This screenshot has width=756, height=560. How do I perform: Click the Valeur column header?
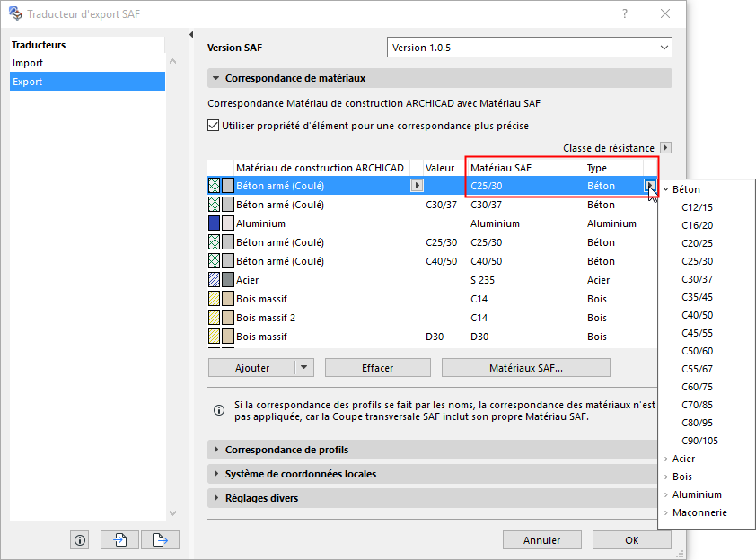pos(440,168)
